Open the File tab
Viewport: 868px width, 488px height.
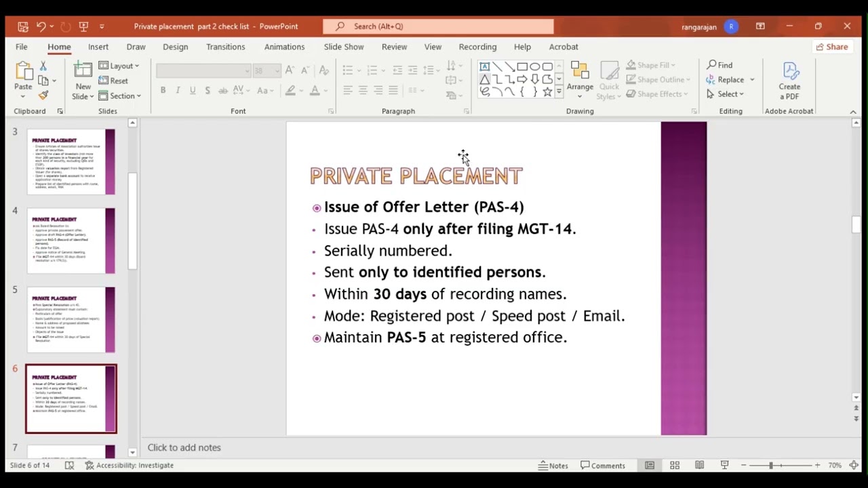pyautogui.click(x=22, y=47)
